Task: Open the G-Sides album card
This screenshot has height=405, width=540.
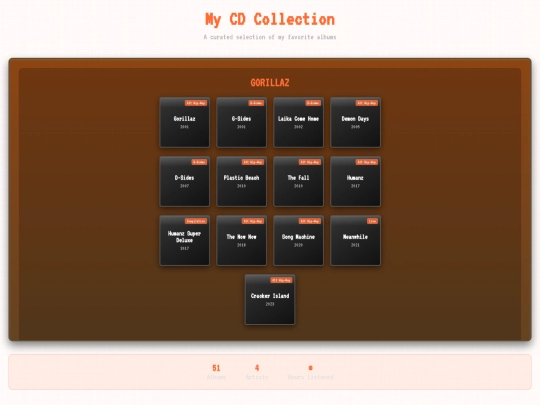Action: point(241,122)
